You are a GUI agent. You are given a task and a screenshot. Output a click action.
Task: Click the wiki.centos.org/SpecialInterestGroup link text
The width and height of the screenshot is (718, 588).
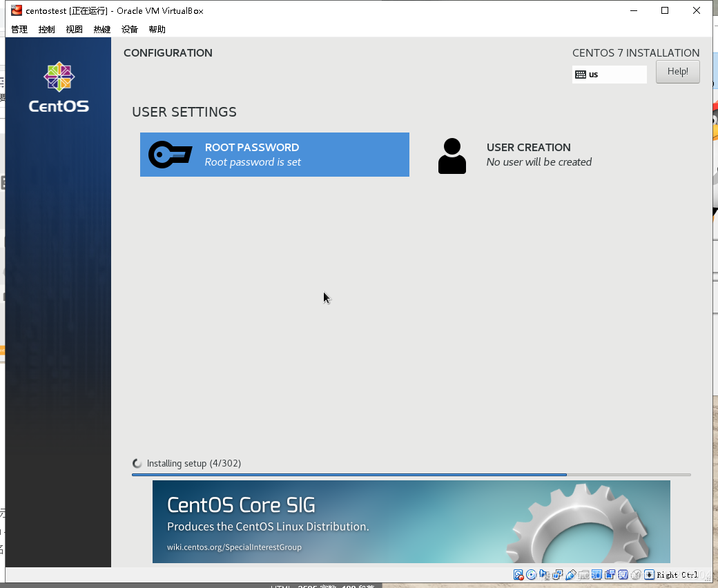tap(234, 547)
